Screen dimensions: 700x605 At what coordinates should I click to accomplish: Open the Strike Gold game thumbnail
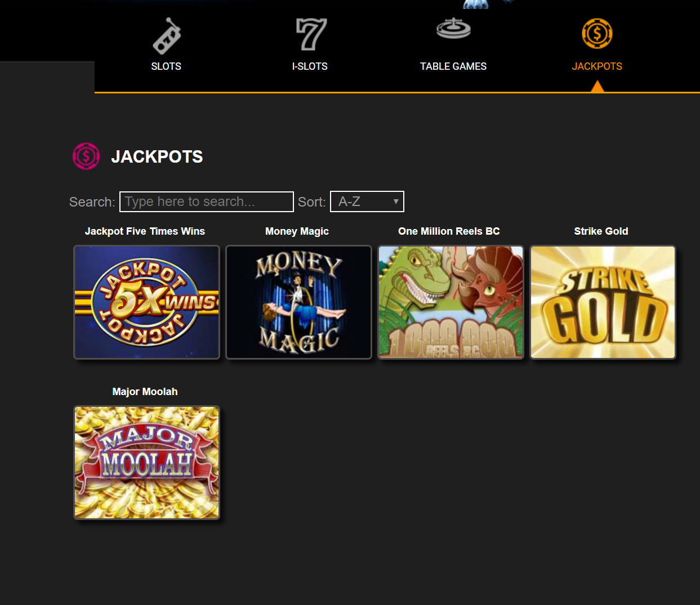(x=603, y=302)
